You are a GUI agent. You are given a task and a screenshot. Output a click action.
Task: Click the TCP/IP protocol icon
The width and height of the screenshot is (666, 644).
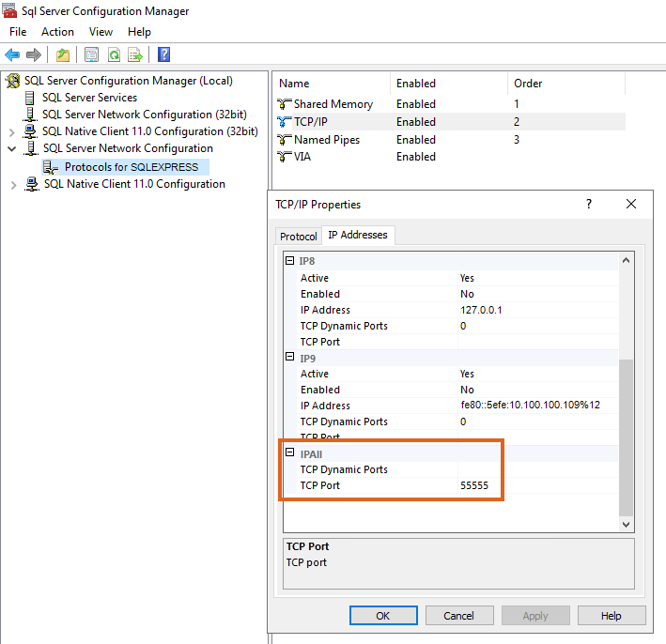[x=285, y=122]
